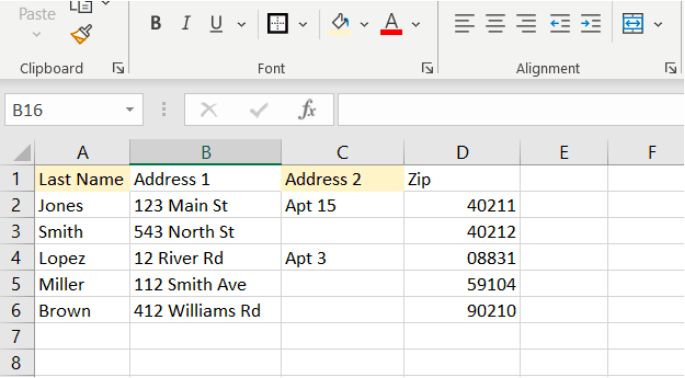Apply red font color icon
The width and height of the screenshot is (685, 378).
(x=391, y=23)
